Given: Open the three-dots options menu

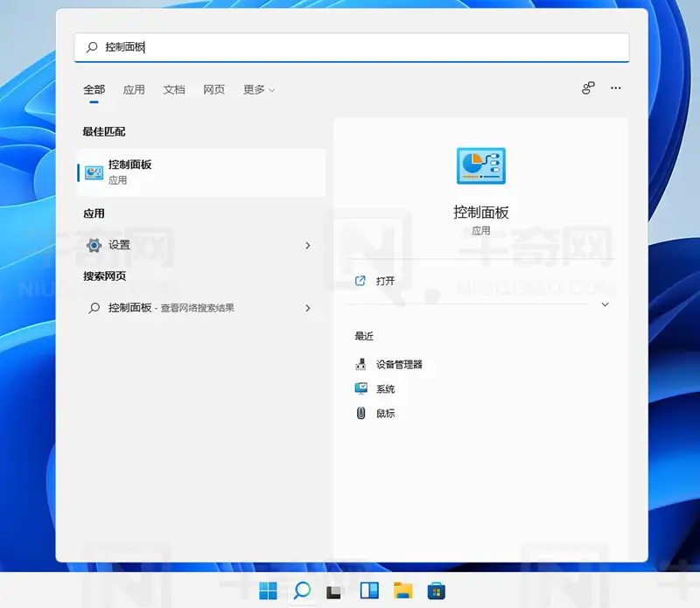Looking at the screenshot, I should (616, 88).
